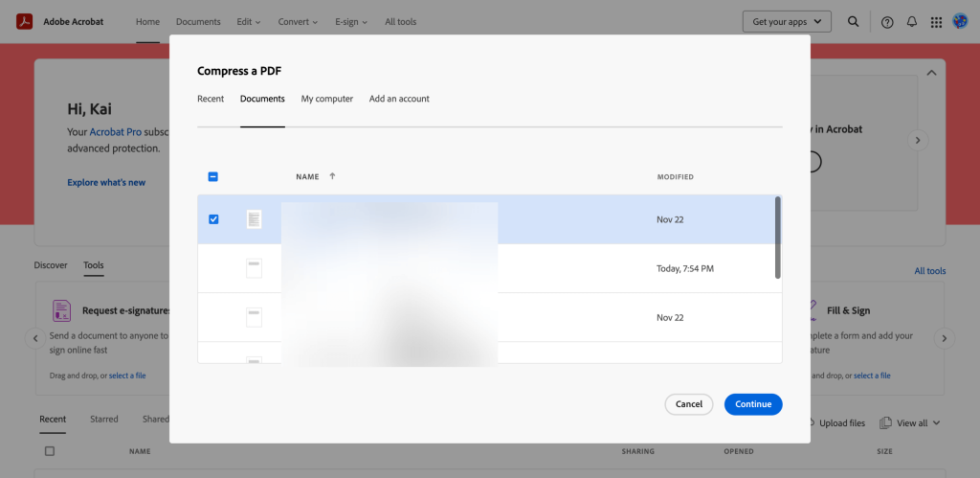Click the file list scrollbar
Screen dimensions: 980x478
777,238
